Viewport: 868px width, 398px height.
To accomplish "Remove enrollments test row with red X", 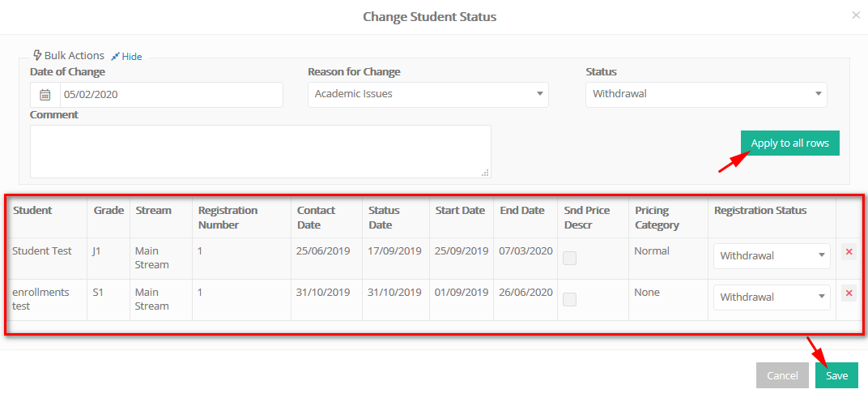I will (849, 293).
